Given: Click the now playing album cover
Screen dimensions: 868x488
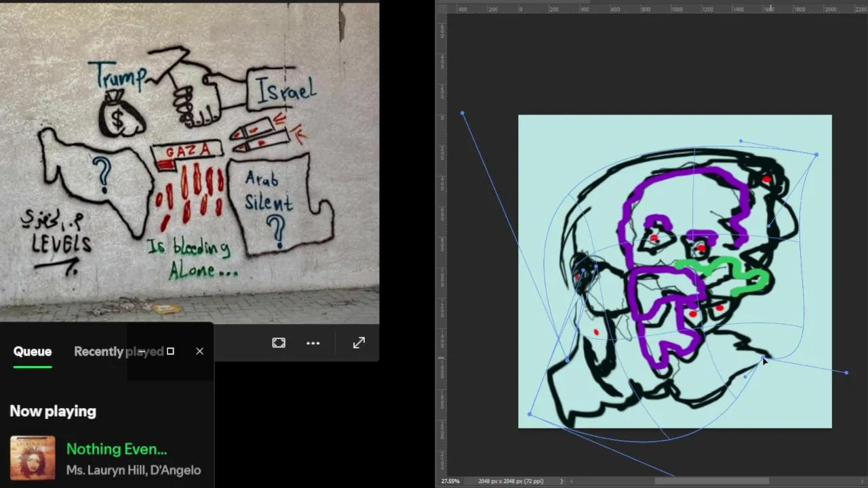Looking at the screenshot, I should tap(33, 458).
